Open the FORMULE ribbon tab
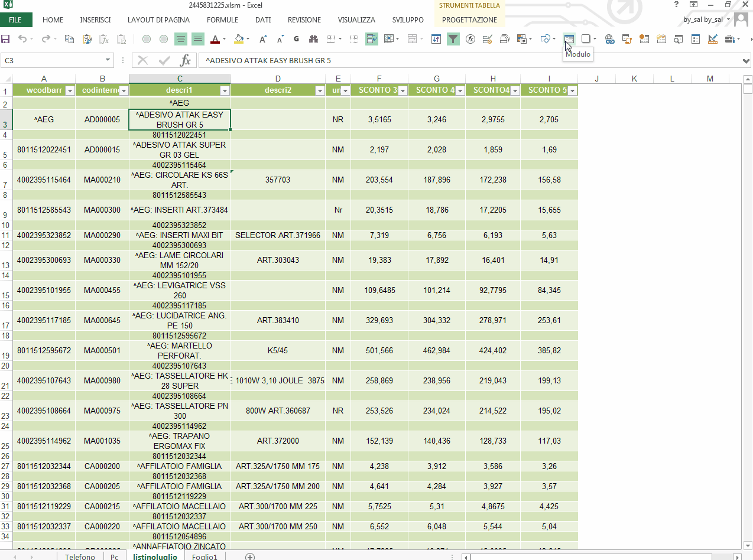Viewport: 753px width, 560px height. (x=222, y=20)
